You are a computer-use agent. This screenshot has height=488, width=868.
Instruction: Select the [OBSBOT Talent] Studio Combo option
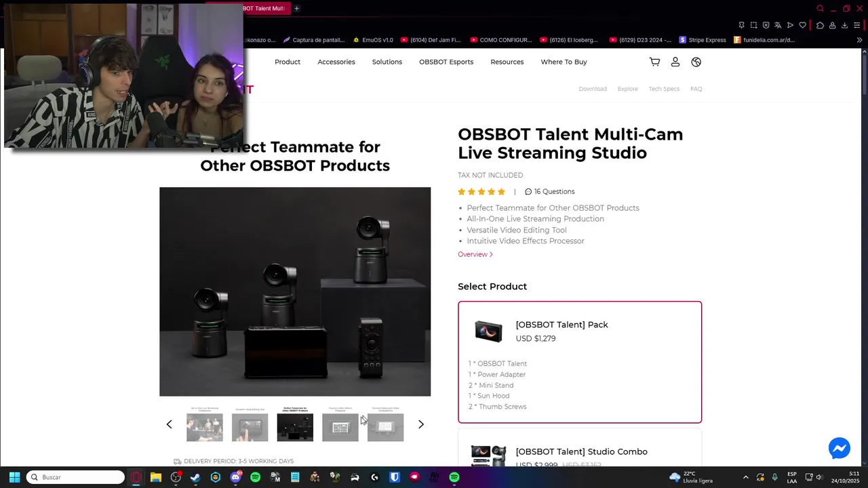[x=580, y=448]
